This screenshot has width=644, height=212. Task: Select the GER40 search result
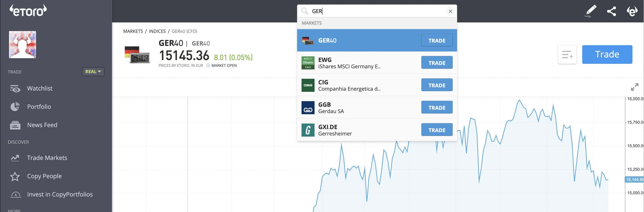[377, 40]
